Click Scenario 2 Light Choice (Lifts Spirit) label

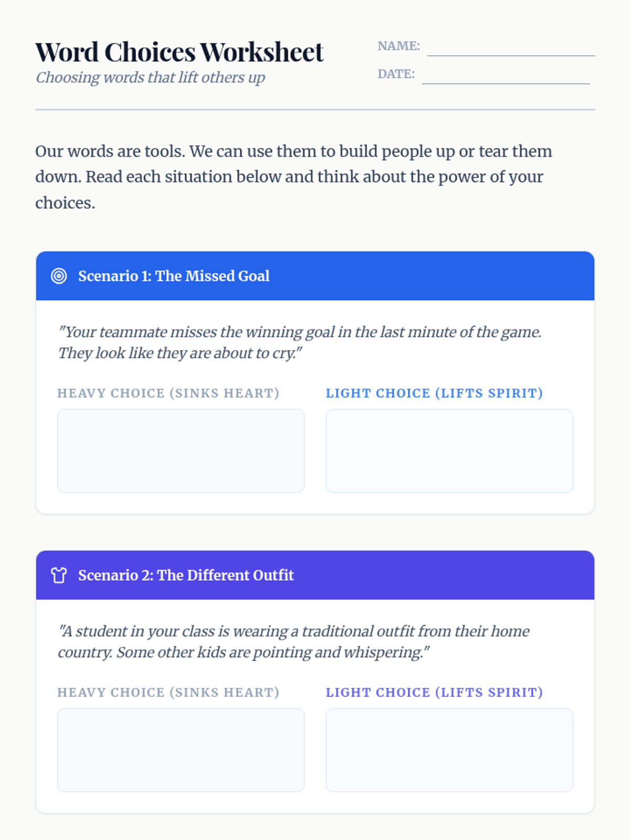pos(434,692)
